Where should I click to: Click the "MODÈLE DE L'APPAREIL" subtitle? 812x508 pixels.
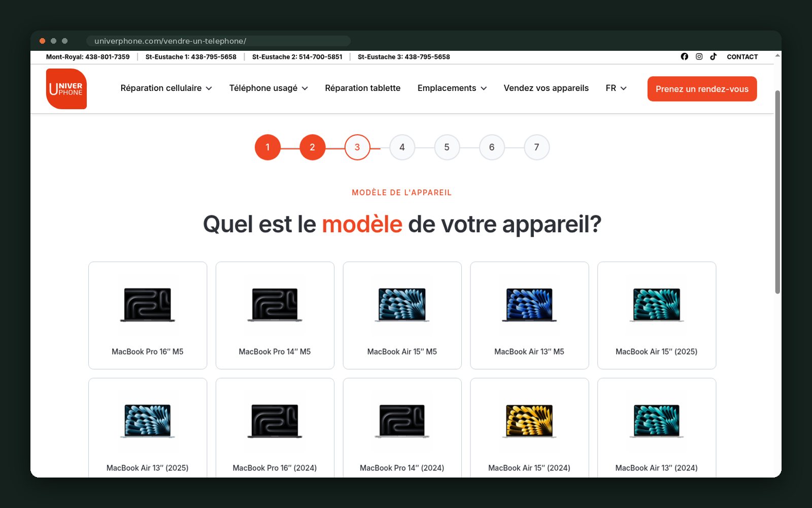click(402, 193)
